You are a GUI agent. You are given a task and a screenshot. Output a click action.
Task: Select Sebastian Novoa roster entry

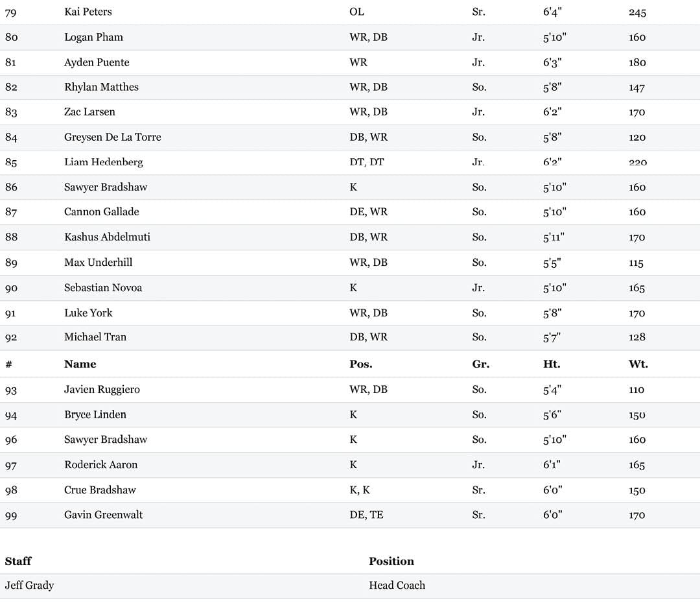coord(103,287)
